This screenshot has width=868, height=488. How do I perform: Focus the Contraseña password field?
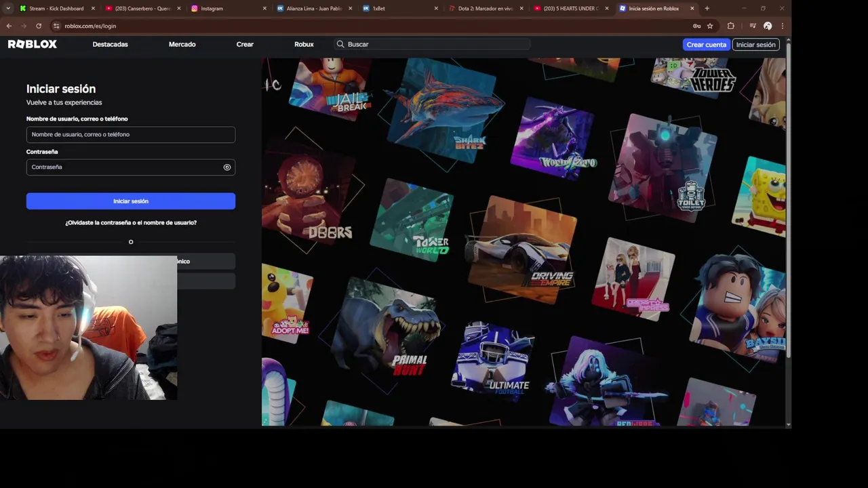tap(131, 167)
